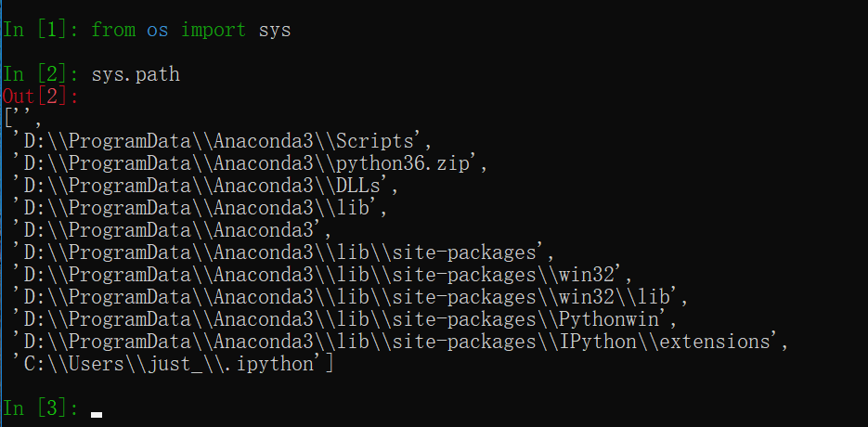Click the C:\\Users\\just_\\.ipython path line
The image size is (868, 427).
172,365
